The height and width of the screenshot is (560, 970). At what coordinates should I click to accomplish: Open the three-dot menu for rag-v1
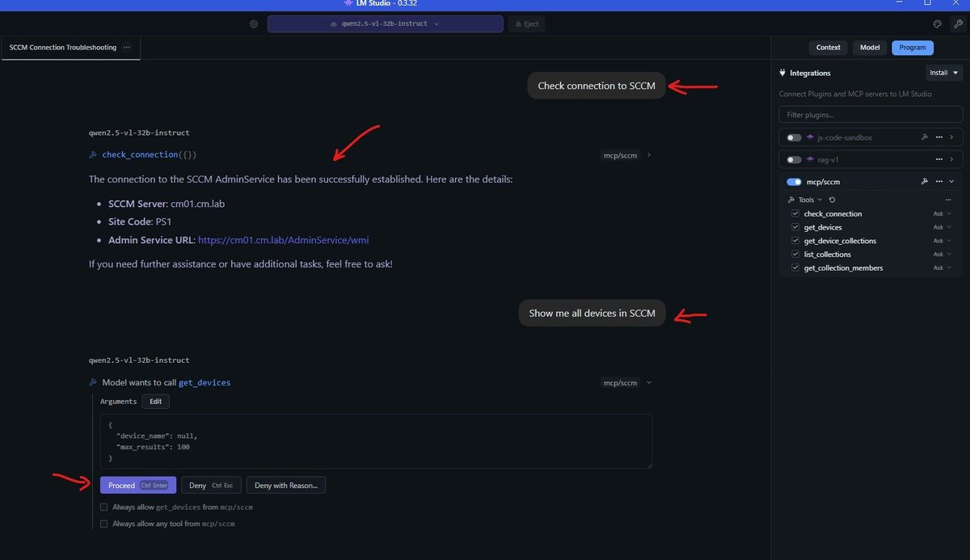[x=938, y=160]
